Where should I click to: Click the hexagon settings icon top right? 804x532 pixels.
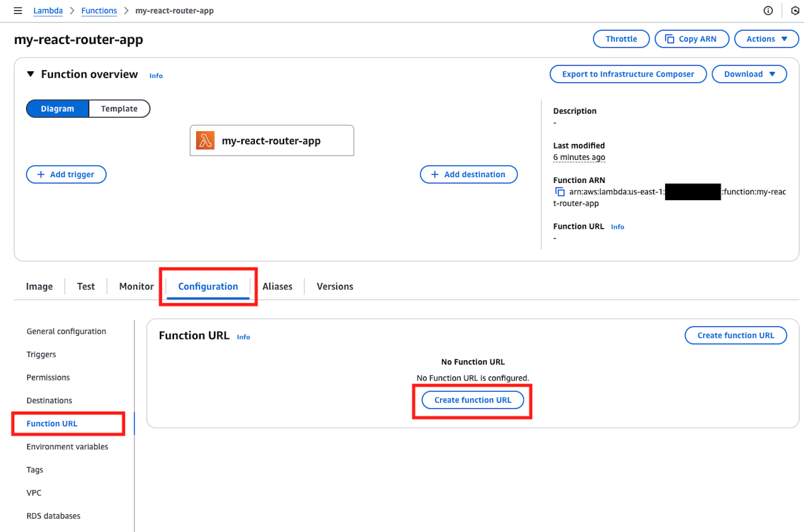pos(795,11)
